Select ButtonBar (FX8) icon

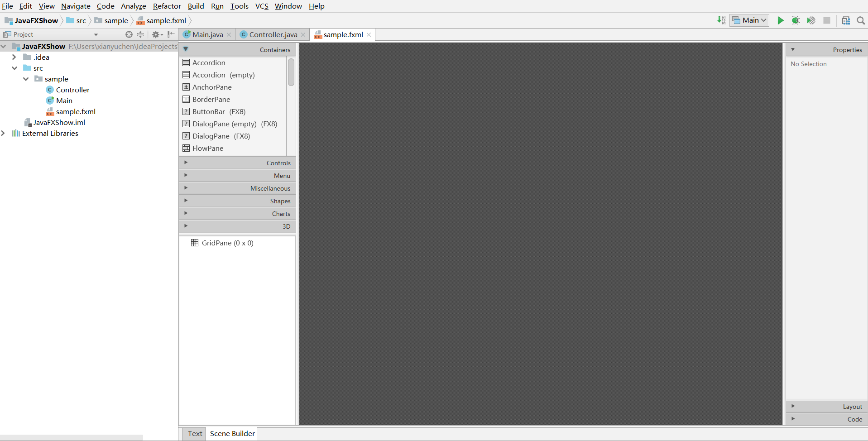point(186,111)
